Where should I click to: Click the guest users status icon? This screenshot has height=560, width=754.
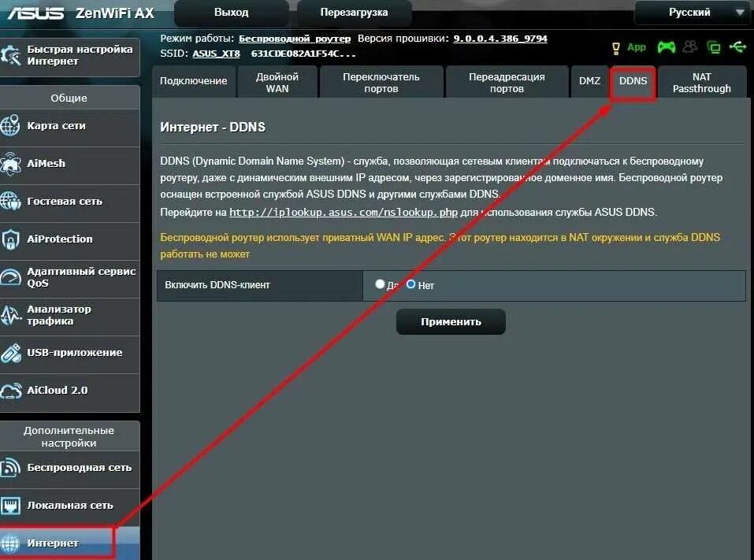tap(689, 46)
